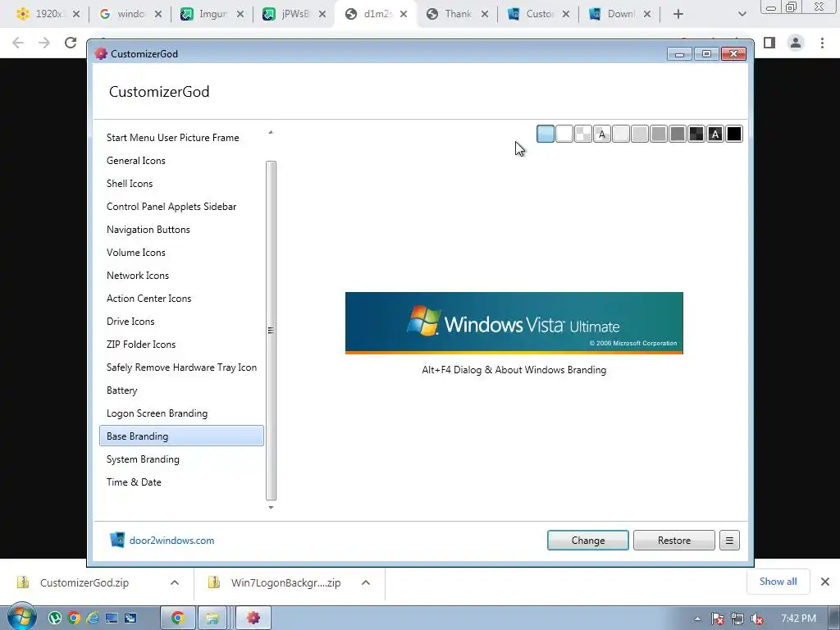840x630 pixels.
Task: Open System Branding category
Action: (181, 459)
